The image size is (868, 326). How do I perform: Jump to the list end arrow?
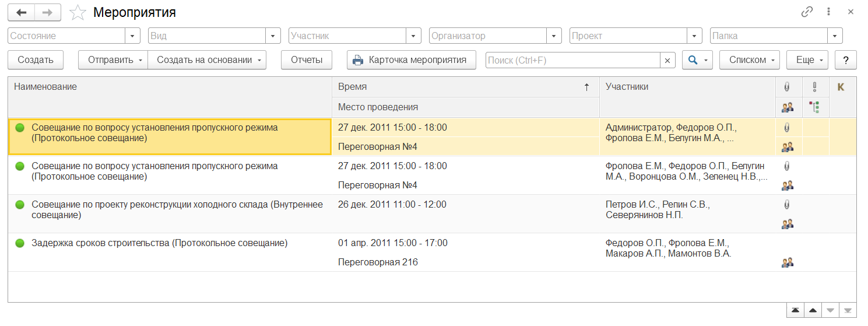[848, 311]
